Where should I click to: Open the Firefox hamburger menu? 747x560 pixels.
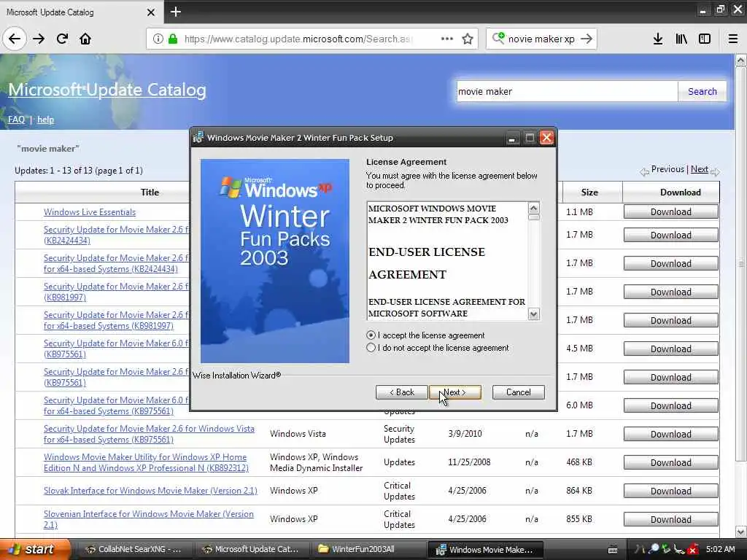[x=733, y=39]
